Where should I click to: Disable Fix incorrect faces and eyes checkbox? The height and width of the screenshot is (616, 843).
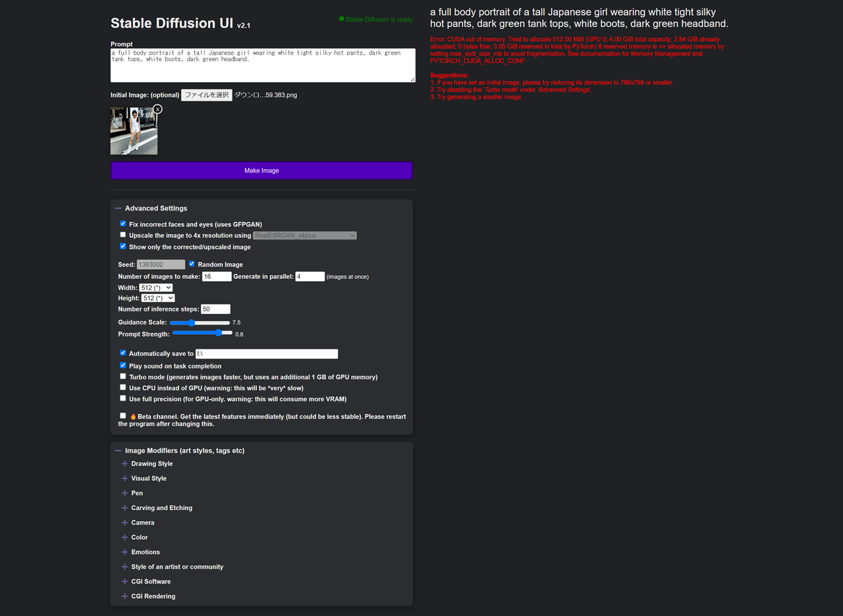click(x=123, y=224)
